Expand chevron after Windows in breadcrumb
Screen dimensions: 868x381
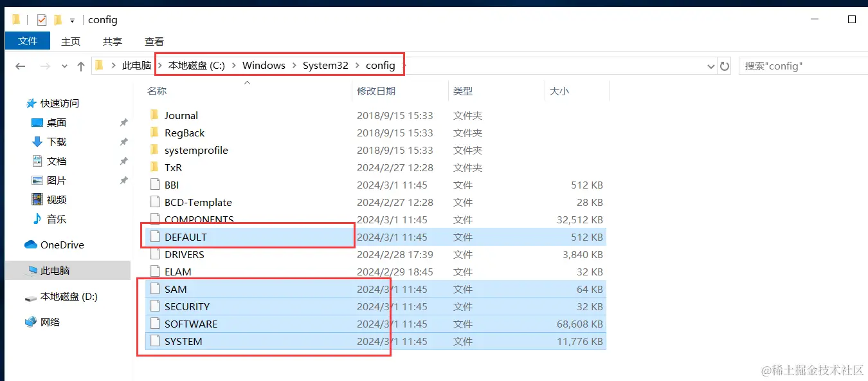294,66
